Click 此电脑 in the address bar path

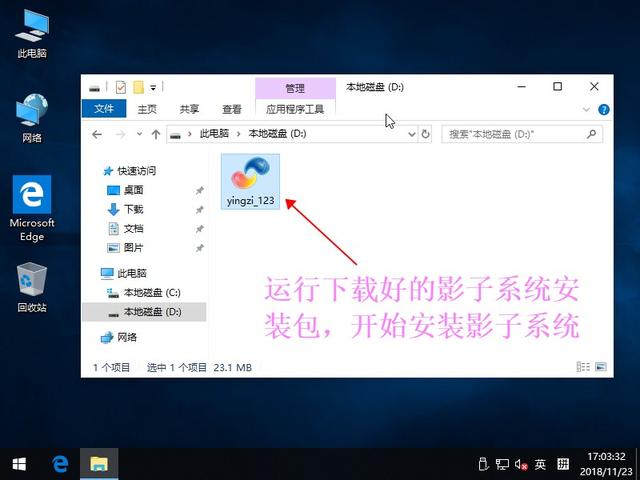214,134
